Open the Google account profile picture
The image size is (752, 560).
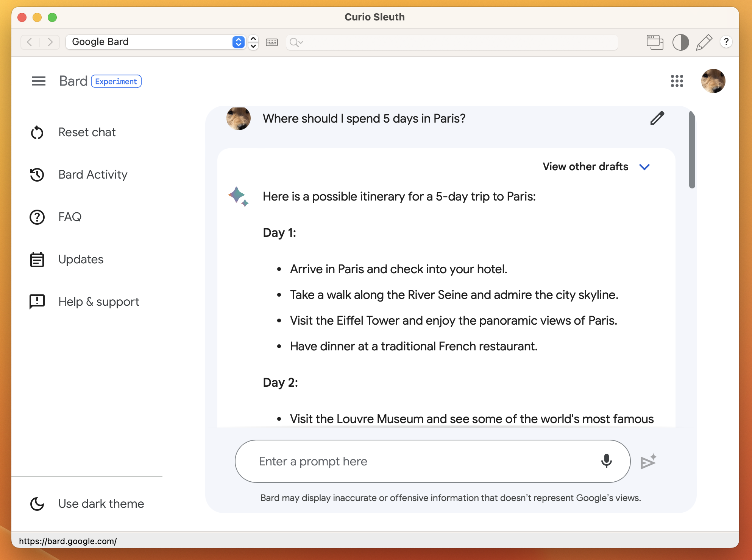713,81
